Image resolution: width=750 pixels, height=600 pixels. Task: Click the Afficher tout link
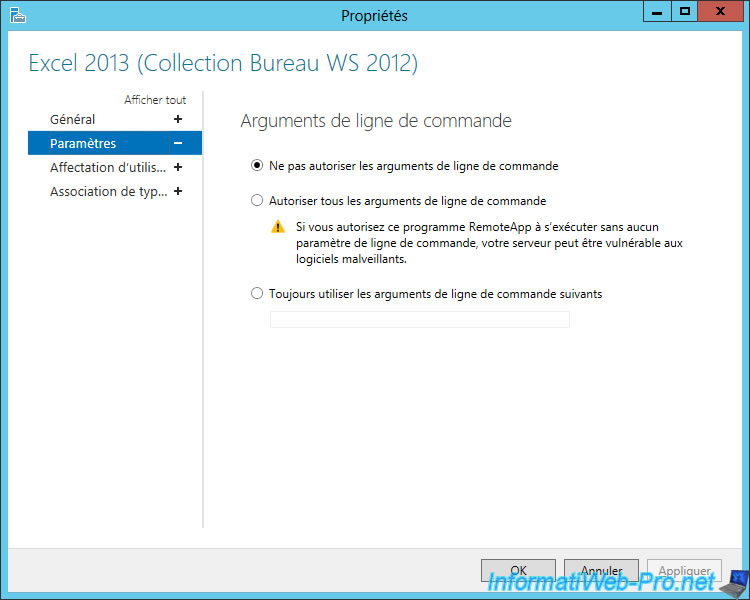click(155, 100)
